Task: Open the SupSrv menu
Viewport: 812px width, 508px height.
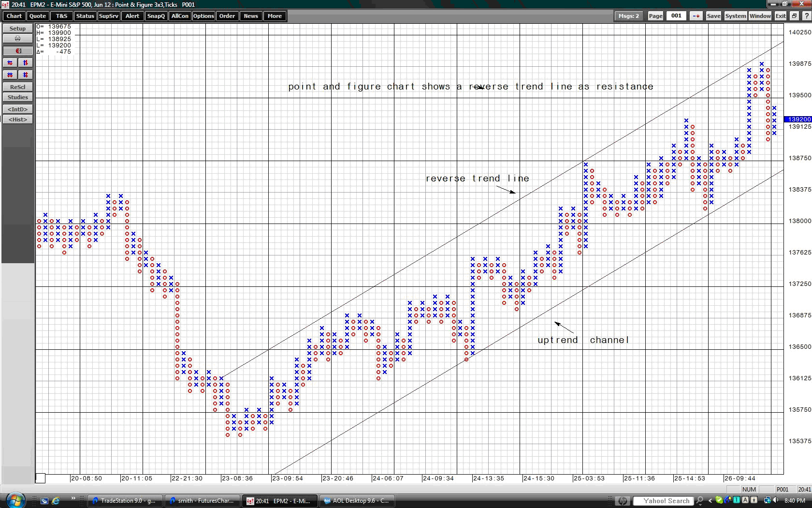Action: click(109, 16)
